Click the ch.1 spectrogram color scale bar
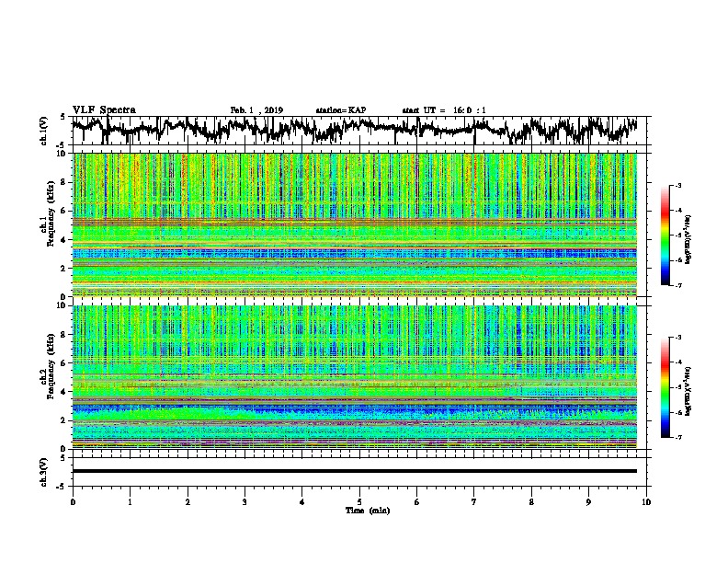This screenshot has width=728, height=563. click(665, 236)
